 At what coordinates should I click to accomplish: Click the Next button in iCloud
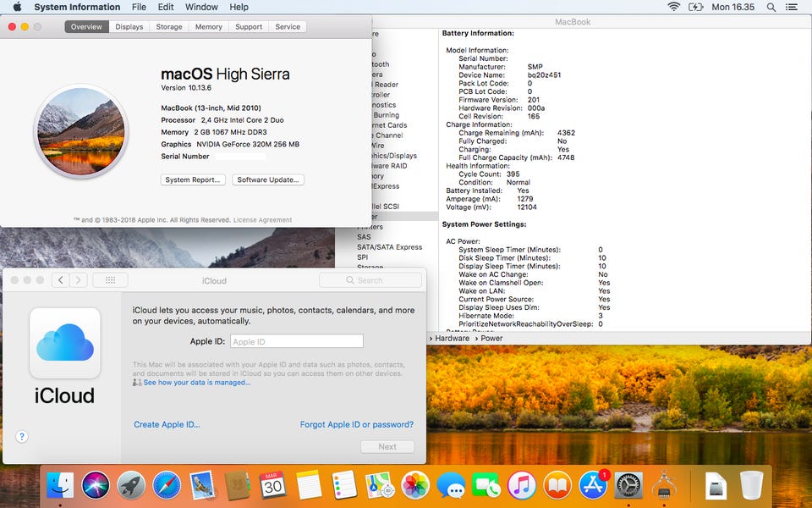click(x=387, y=446)
